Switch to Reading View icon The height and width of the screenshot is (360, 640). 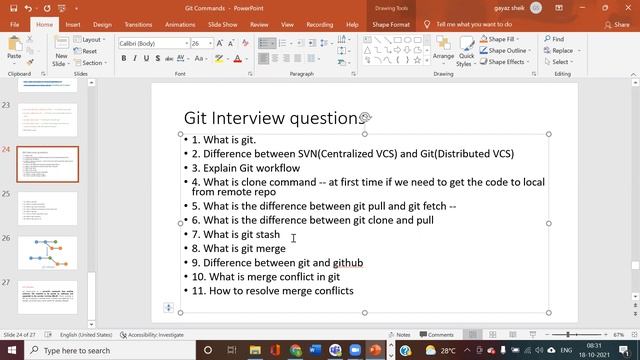pos(513,335)
